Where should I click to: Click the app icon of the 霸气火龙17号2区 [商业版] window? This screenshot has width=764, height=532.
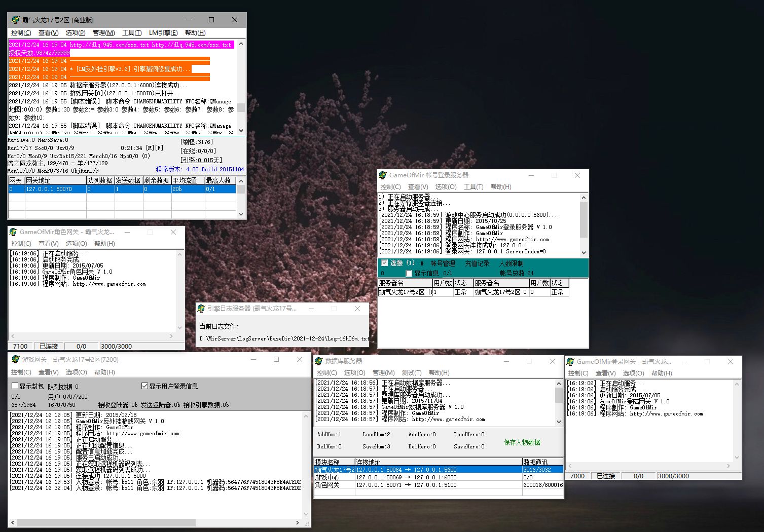coord(15,20)
